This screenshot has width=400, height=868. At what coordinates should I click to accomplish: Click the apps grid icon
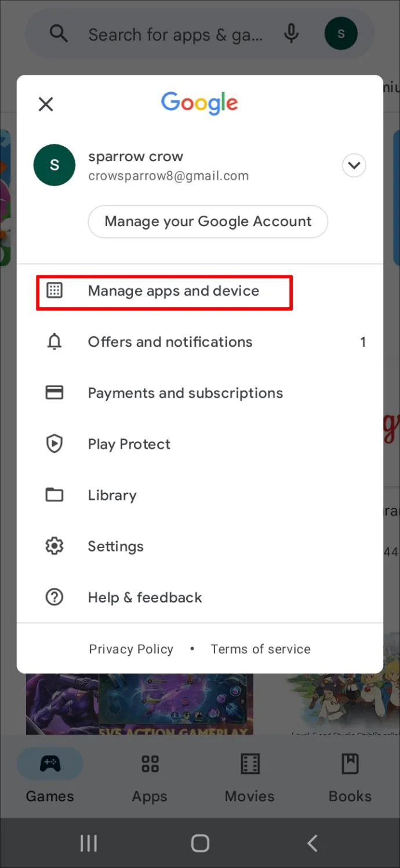tap(54, 290)
